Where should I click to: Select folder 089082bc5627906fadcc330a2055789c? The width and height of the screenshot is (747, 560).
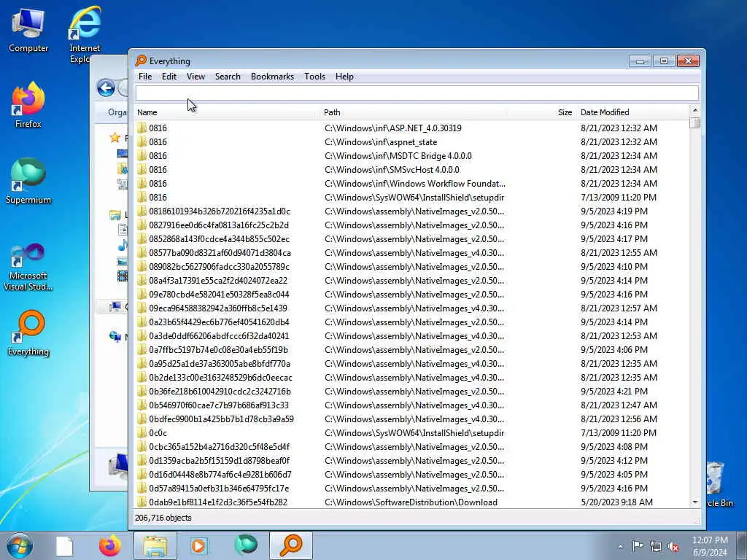click(x=412, y=267)
